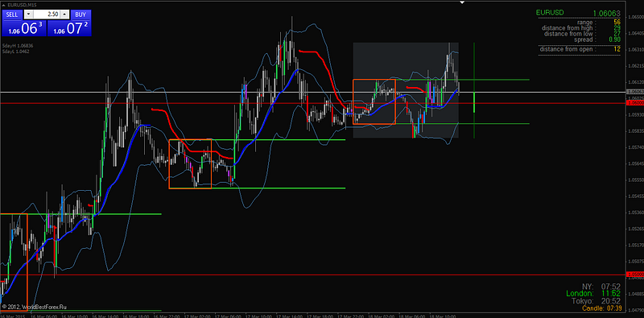The image size is (644, 318).
Task: Click the BUY one-click trading button
Action: pyautogui.click(x=81, y=14)
